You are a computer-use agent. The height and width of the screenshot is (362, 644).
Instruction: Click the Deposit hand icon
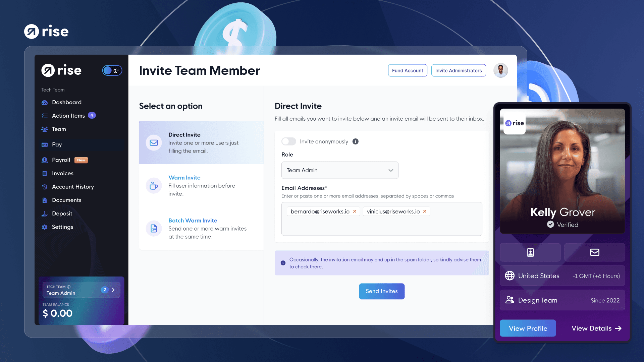45,214
